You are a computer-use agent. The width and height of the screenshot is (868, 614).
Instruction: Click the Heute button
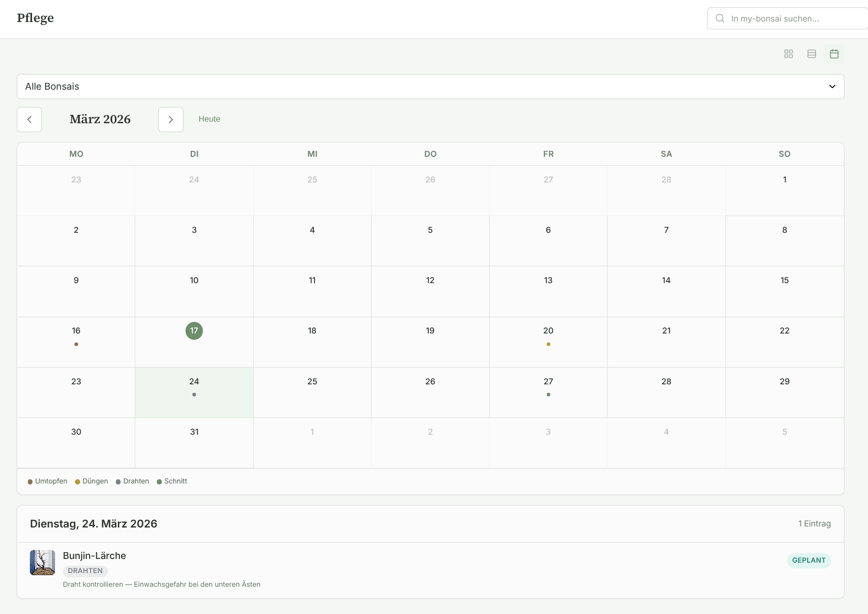(210, 119)
